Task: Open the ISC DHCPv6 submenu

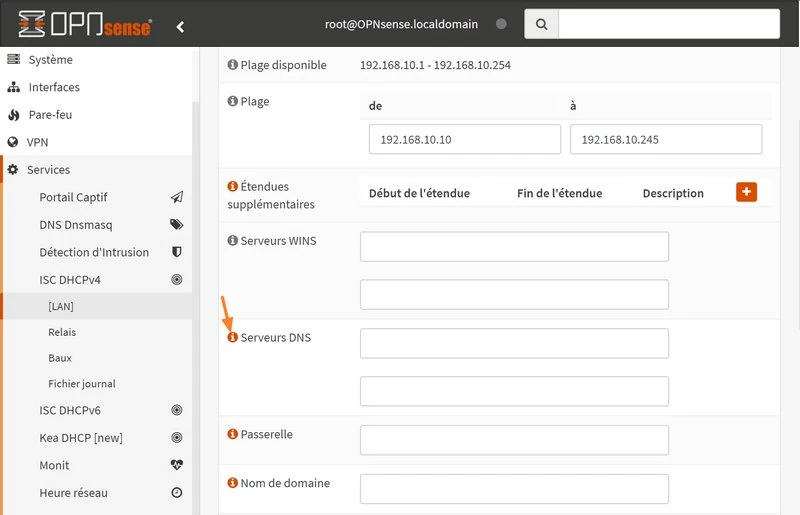Action: coord(70,410)
